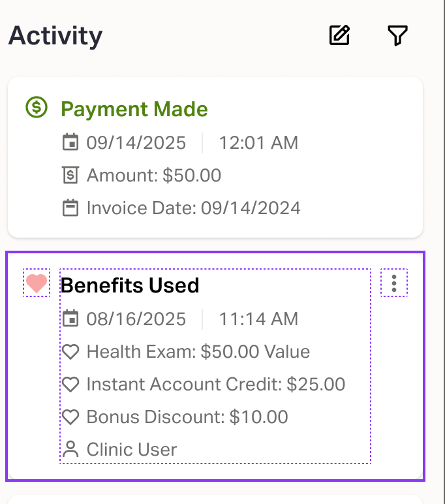Click the calendar icon beside 09/14/2025
445x504 pixels.
pyautogui.click(x=70, y=142)
